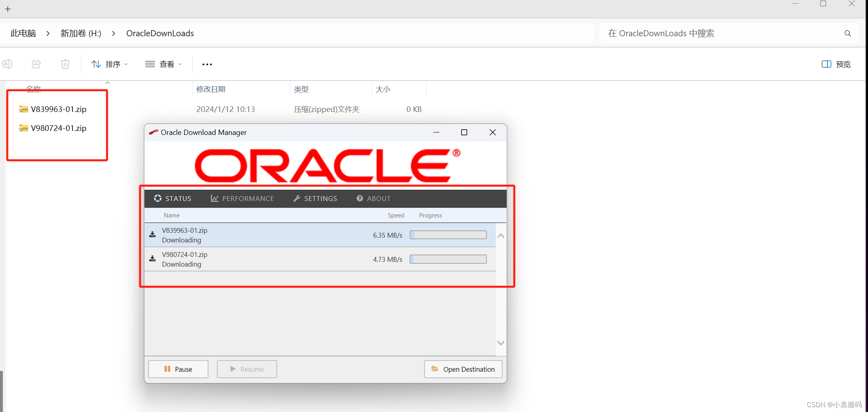The height and width of the screenshot is (412, 868).
Task: Open the 排序 sorting dropdown
Action: 109,64
